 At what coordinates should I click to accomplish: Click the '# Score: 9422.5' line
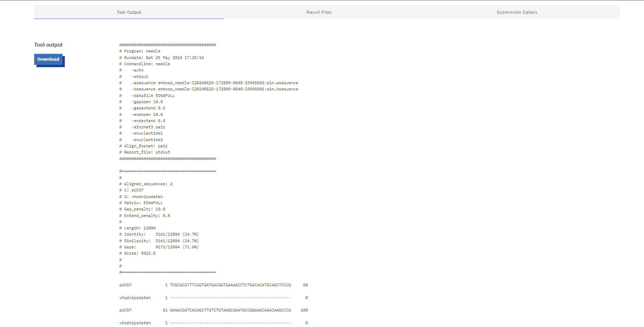point(137,253)
